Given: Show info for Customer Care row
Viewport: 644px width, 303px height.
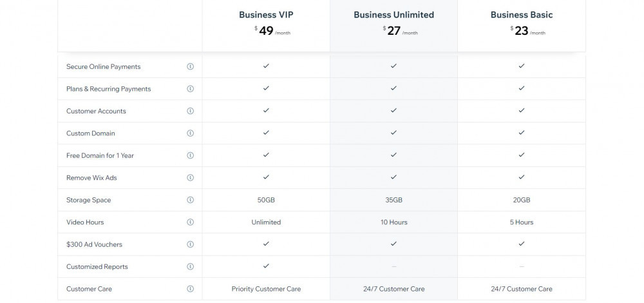Looking at the screenshot, I should pyautogui.click(x=190, y=289).
